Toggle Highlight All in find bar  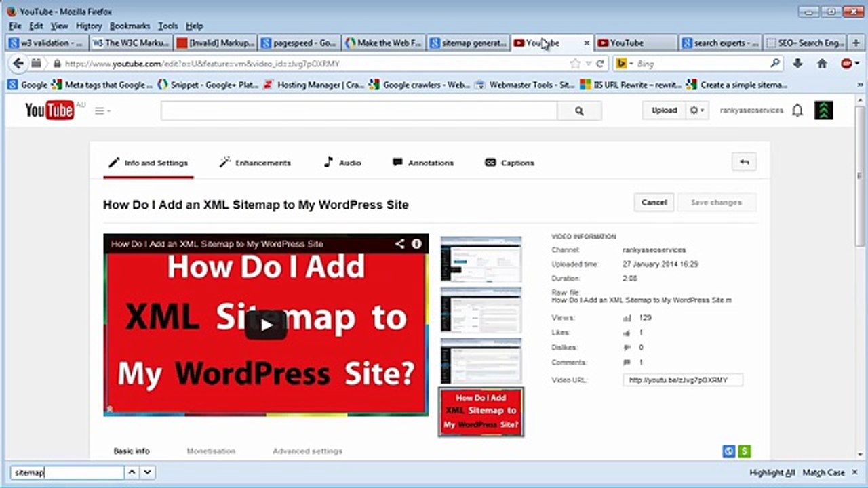(x=772, y=472)
